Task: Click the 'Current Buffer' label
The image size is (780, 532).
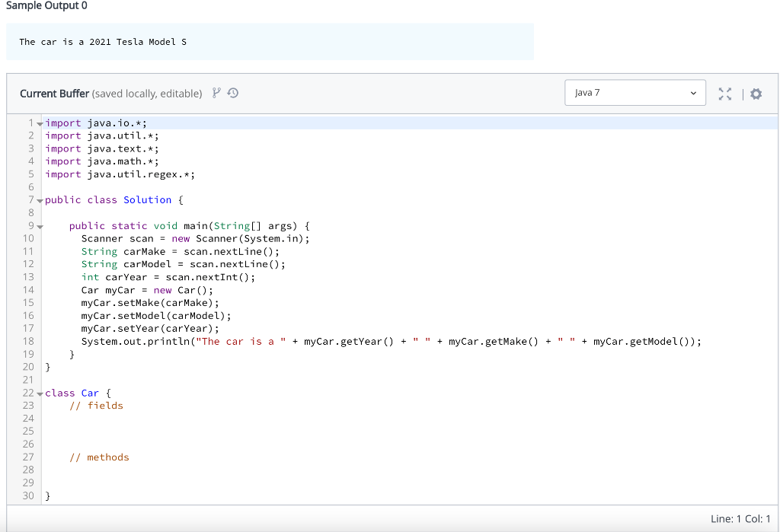Action: 54,94
